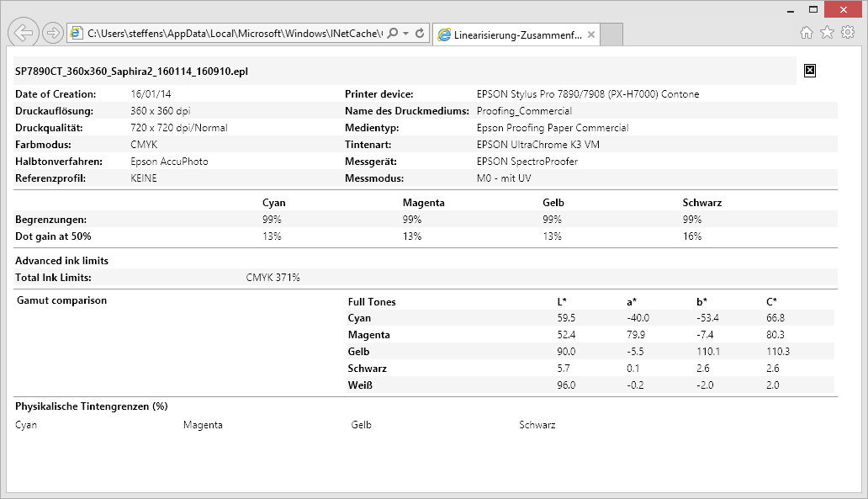Close the Linearisierung-Zusammenf... tab
This screenshot has height=499, width=868.
[x=591, y=35]
